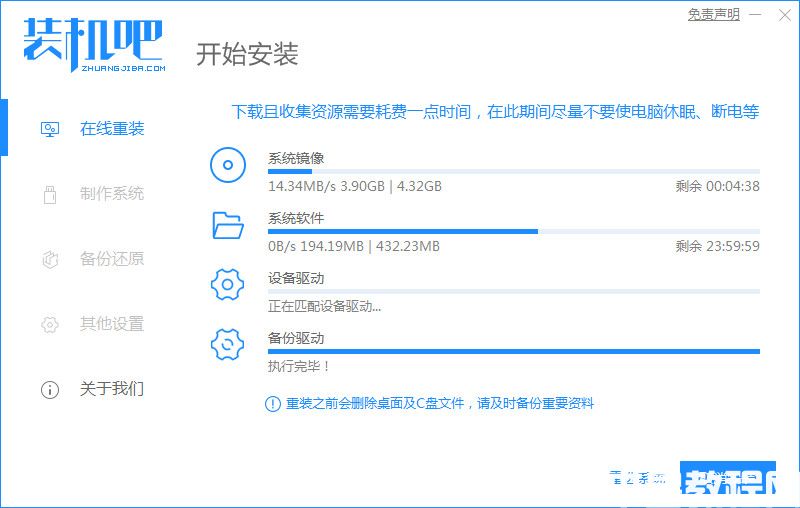Click the 备份驱动 label
This screenshot has width=800, height=508.
point(296,338)
